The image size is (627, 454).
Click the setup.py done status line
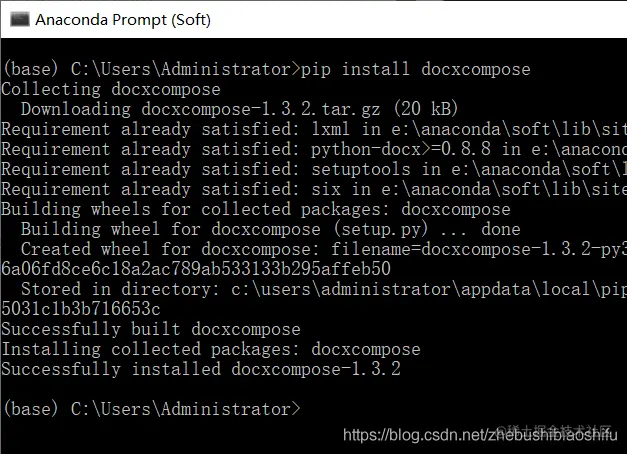tap(271, 229)
